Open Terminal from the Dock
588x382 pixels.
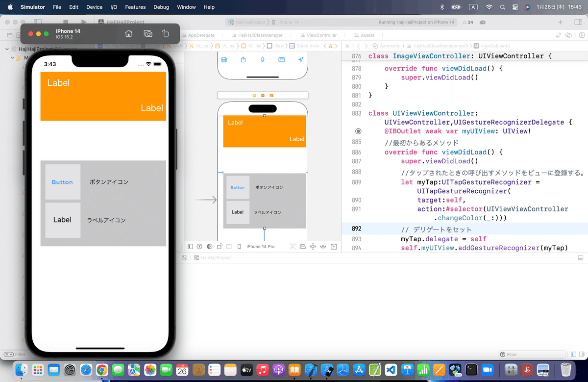(471, 370)
